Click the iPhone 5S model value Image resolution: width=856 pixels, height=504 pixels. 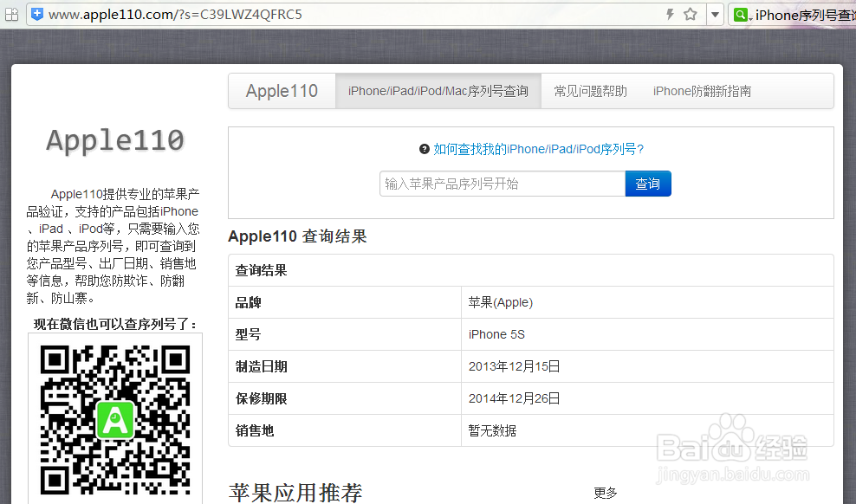tap(496, 334)
